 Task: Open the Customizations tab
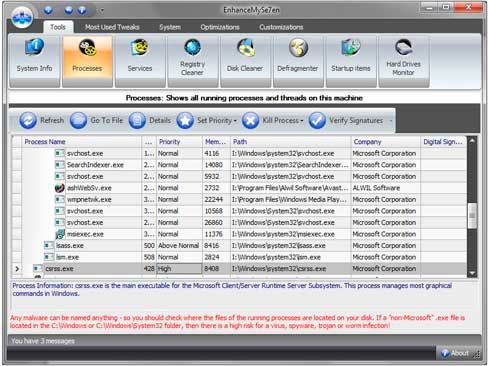tap(281, 27)
